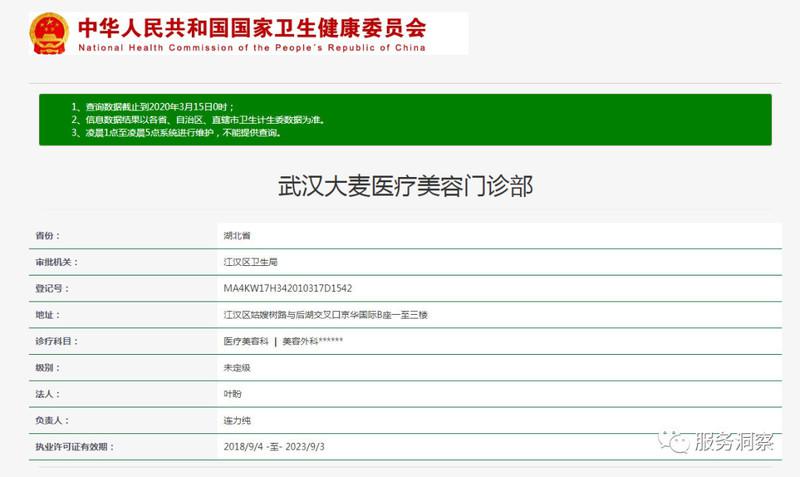Click the National Health Commission English subtitle
800x477 pixels.
point(251,47)
